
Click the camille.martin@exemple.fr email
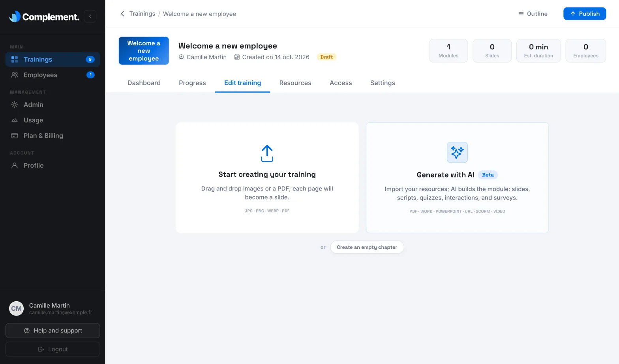click(x=60, y=313)
